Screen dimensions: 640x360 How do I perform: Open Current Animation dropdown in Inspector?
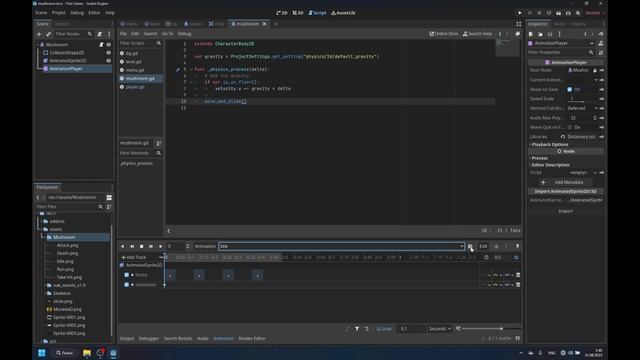pyautogui.click(x=582, y=80)
